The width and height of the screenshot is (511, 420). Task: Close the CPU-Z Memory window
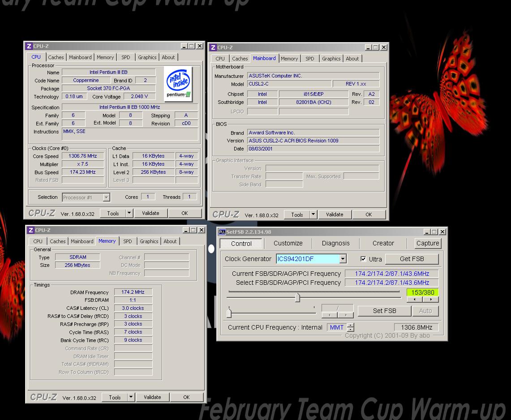202,230
